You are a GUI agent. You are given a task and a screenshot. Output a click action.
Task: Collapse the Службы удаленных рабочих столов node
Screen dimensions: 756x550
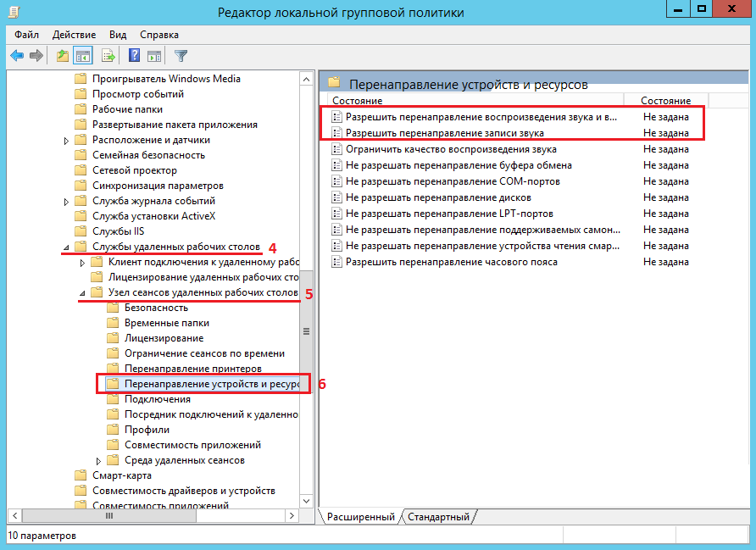click(x=67, y=247)
